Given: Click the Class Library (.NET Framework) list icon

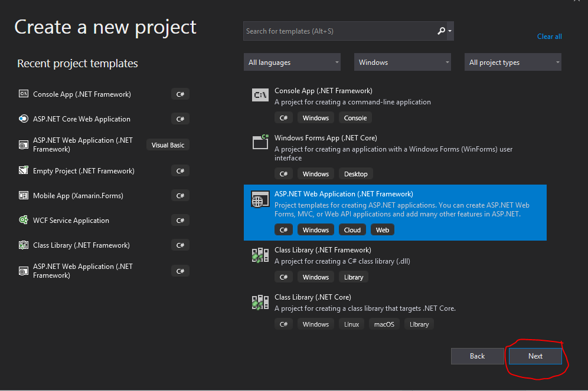Looking at the screenshot, I should tap(260, 255).
